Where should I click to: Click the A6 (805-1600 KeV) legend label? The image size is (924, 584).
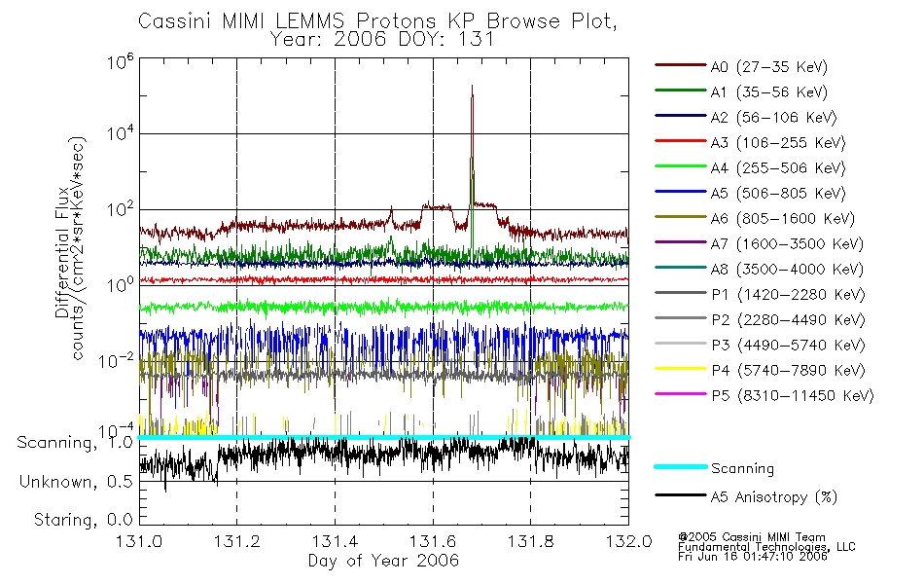click(783, 219)
